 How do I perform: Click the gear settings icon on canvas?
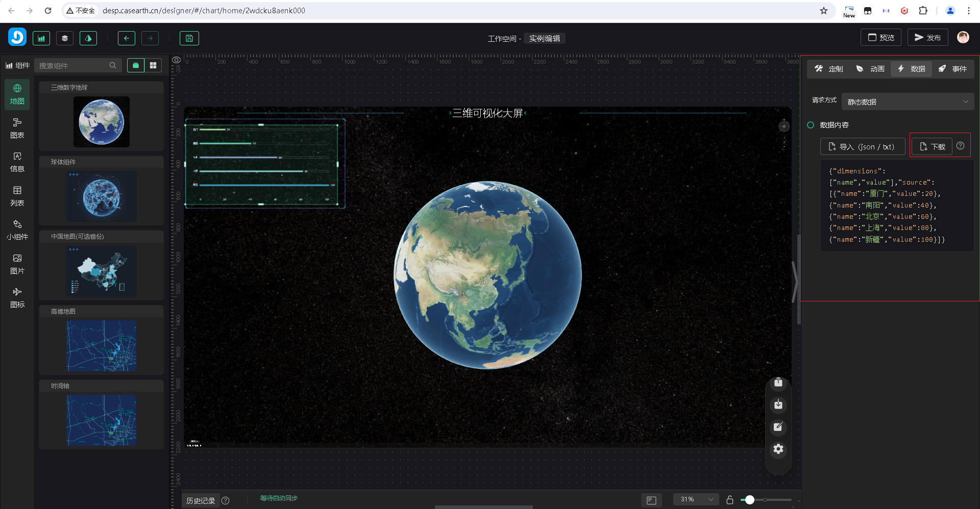pos(778,449)
